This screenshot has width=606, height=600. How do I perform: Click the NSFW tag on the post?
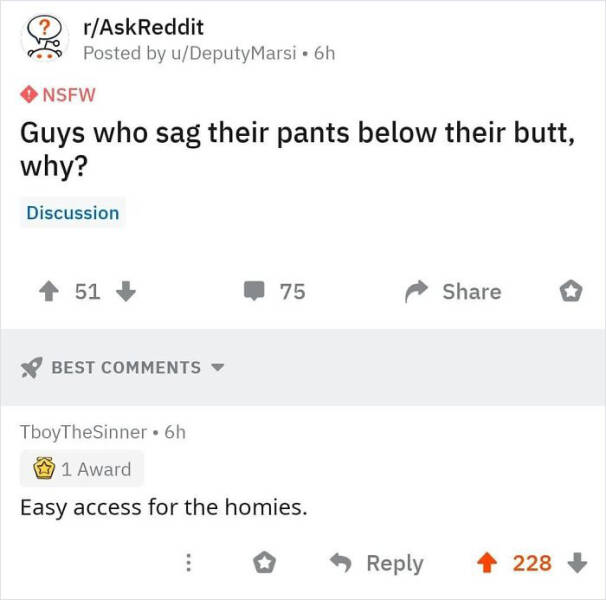(58, 95)
